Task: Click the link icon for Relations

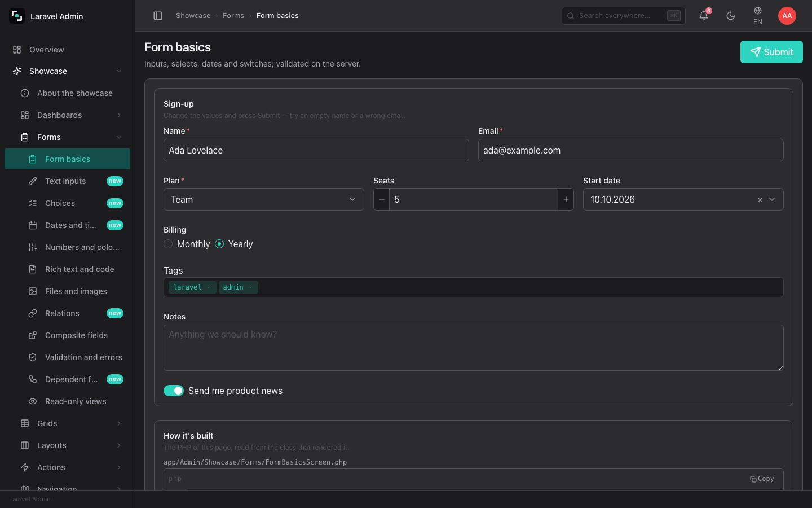Action: point(33,313)
